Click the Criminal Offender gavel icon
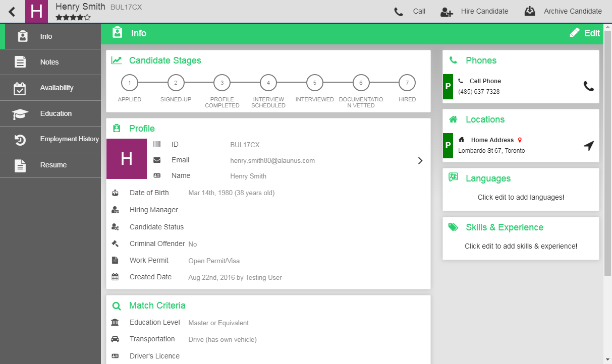 click(x=115, y=244)
